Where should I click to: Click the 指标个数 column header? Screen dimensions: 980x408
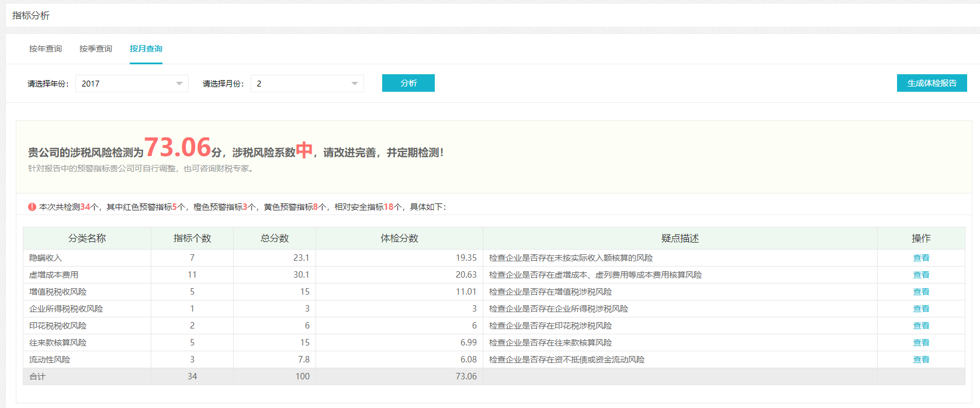192,238
